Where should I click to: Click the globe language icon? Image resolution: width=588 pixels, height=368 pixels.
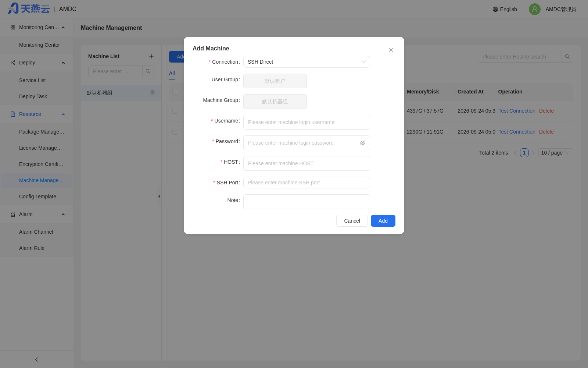tap(495, 9)
